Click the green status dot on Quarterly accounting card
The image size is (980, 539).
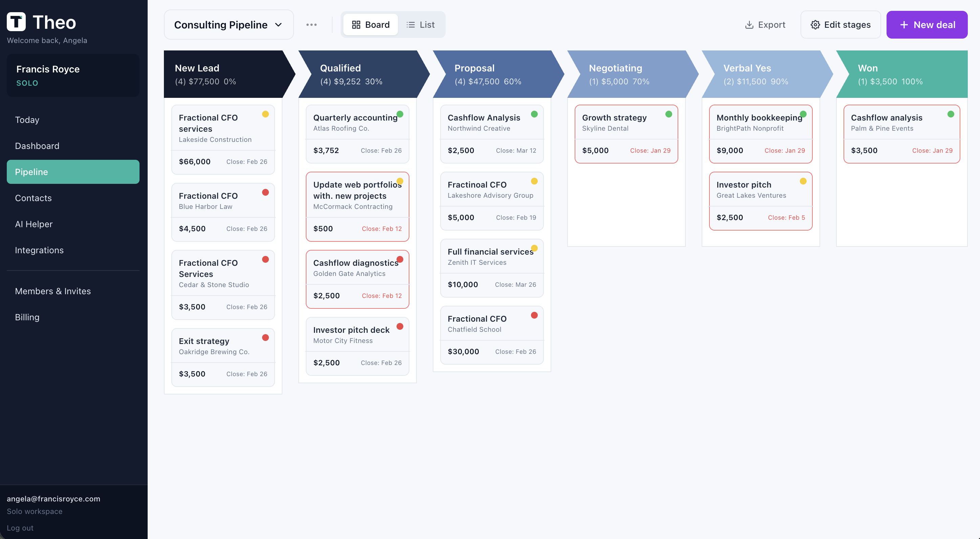[x=400, y=114]
